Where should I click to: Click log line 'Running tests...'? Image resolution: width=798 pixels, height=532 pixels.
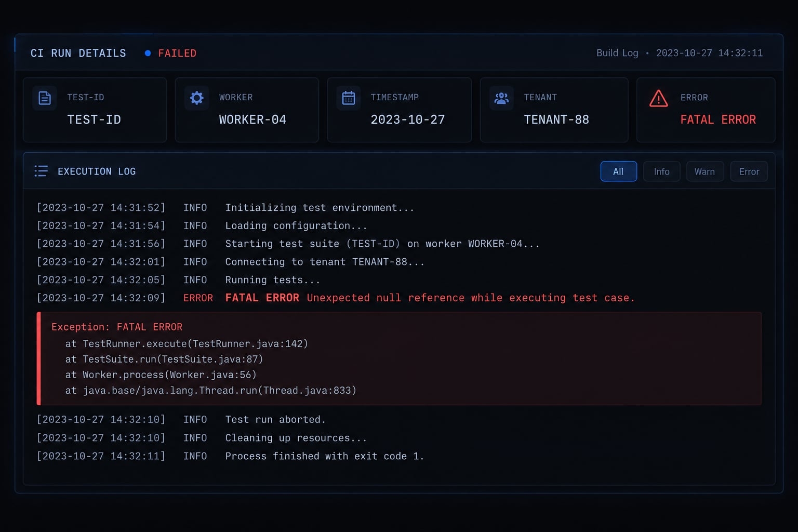coord(272,280)
